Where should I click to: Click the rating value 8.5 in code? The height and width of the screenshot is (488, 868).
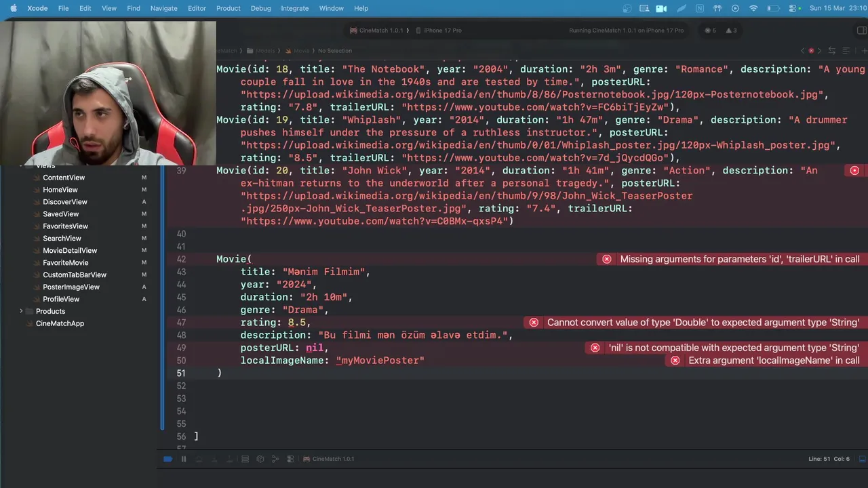tap(296, 323)
